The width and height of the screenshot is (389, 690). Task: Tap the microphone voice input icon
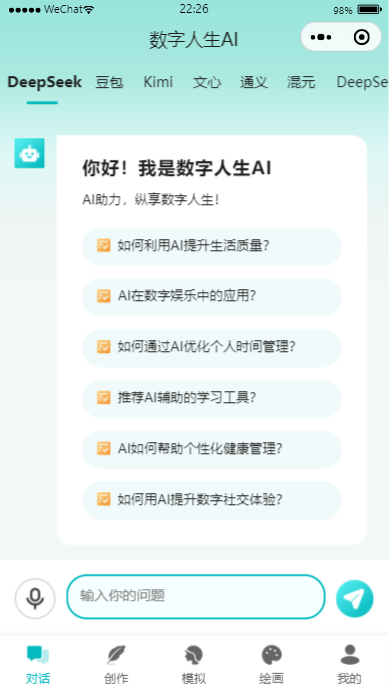pyautogui.click(x=35, y=598)
